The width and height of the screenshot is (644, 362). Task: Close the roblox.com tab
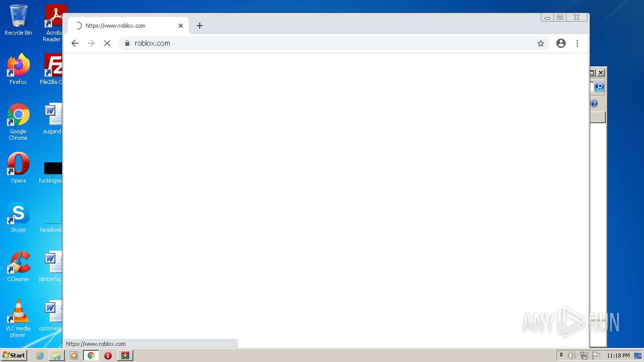(181, 26)
